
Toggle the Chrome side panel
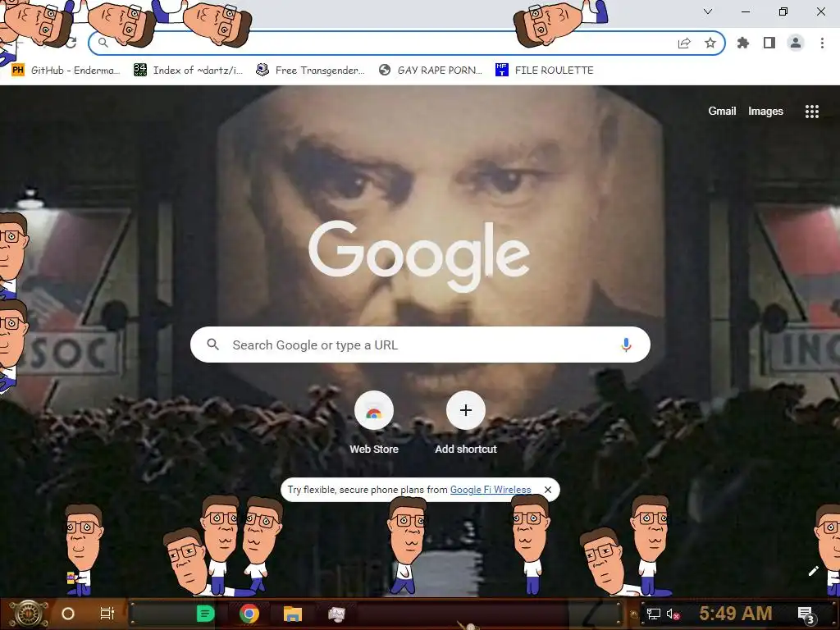coord(769,43)
